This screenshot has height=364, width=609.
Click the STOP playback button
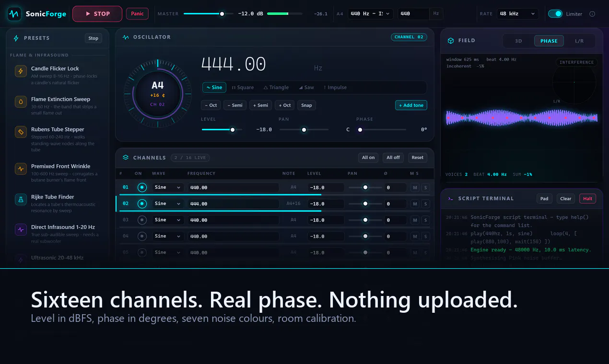[x=97, y=14]
